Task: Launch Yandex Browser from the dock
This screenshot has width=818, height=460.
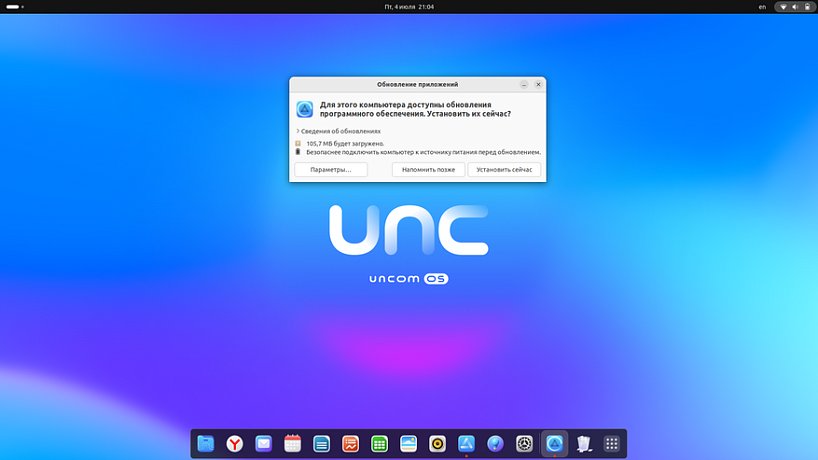Action: 234,444
